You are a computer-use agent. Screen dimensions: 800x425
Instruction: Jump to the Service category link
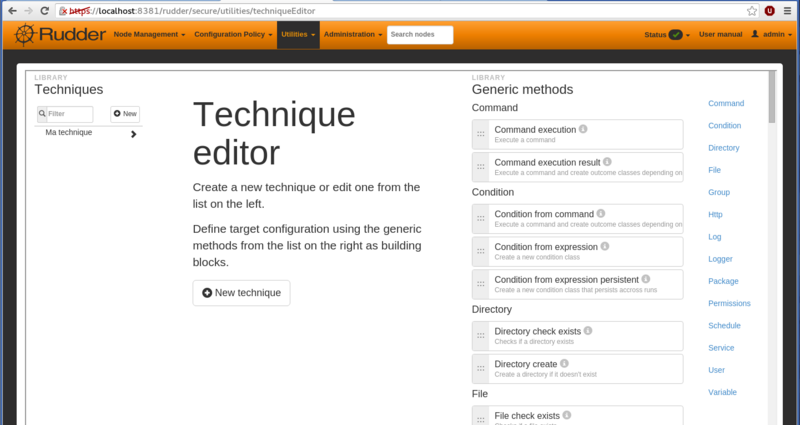pyautogui.click(x=721, y=348)
